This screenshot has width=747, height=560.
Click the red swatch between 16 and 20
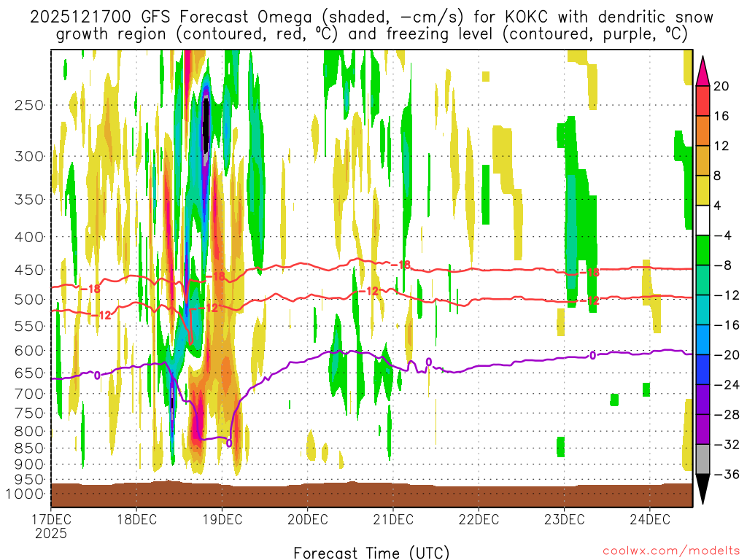703,101
